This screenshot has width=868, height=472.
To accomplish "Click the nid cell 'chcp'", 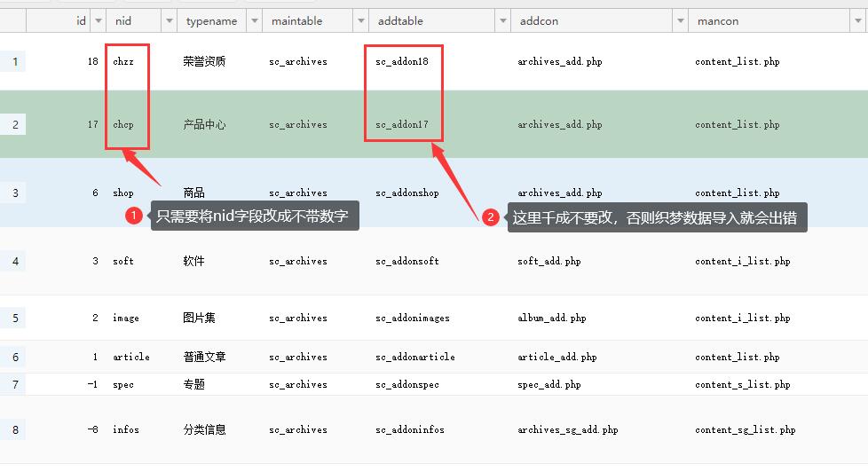I will click(122, 124).
